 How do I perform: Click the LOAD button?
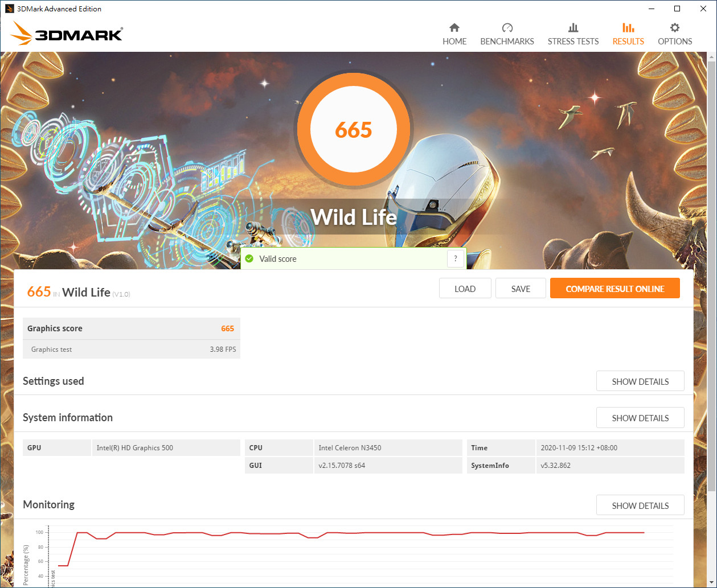click(465, 289)
